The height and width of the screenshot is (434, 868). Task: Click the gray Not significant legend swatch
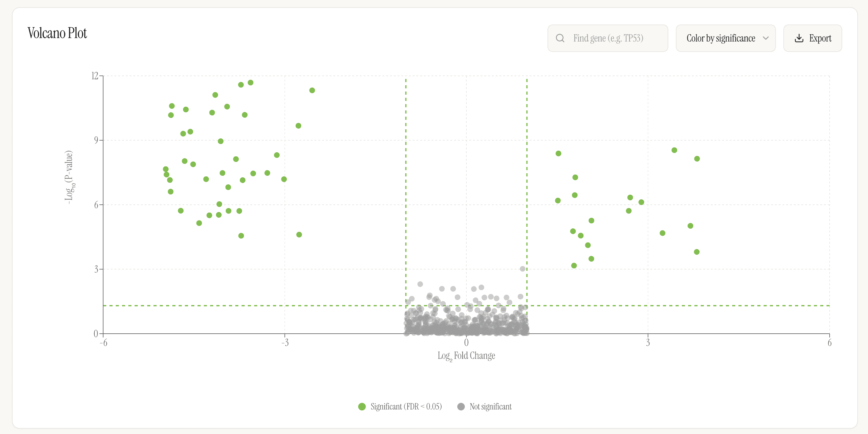click(461, 406)
